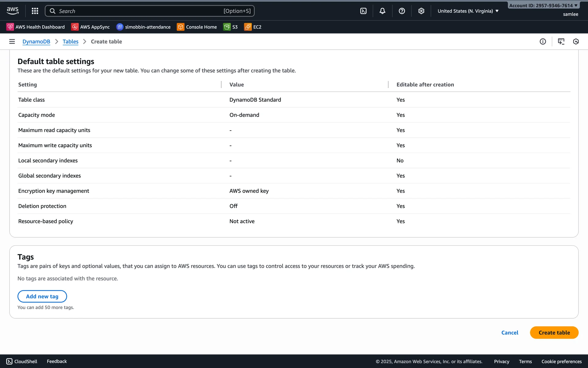Click the AWS logo home icon

click(13, 11)
